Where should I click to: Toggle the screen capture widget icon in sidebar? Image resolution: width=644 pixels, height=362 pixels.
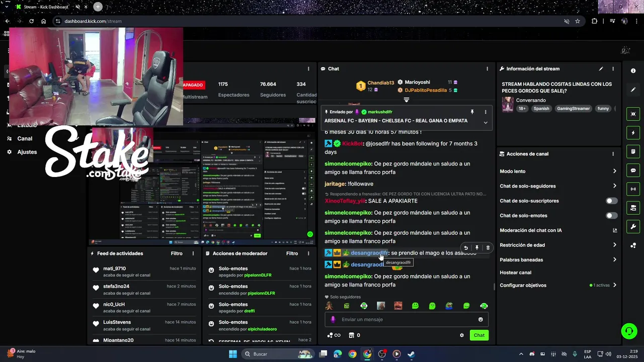pos(633,114)
